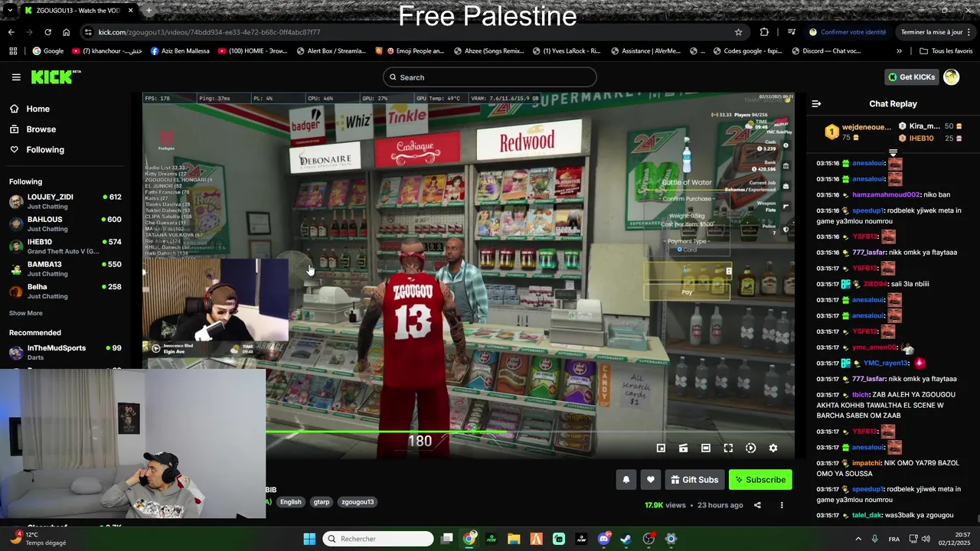
Task: Click hamzamahmoud002 username in chat
Action: pos(886,194)
